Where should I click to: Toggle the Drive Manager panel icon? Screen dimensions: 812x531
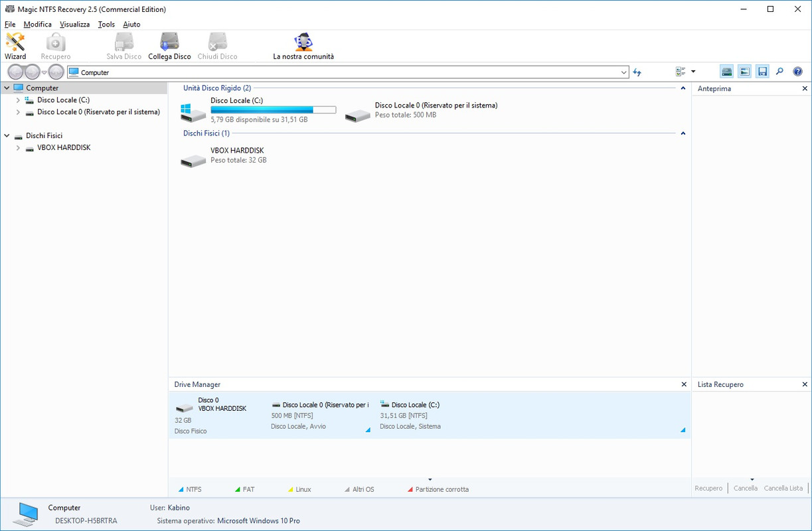coord(727,72)
